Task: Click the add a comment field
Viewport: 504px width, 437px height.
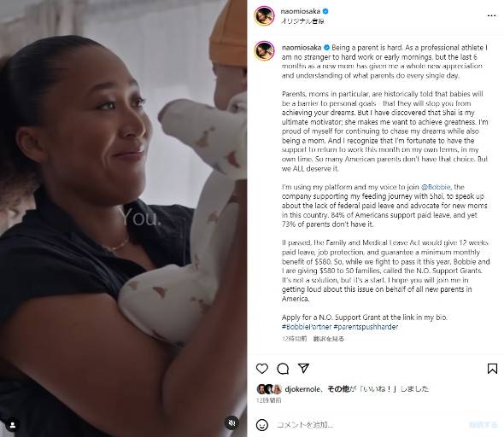Action: click(x=370, y=425)
